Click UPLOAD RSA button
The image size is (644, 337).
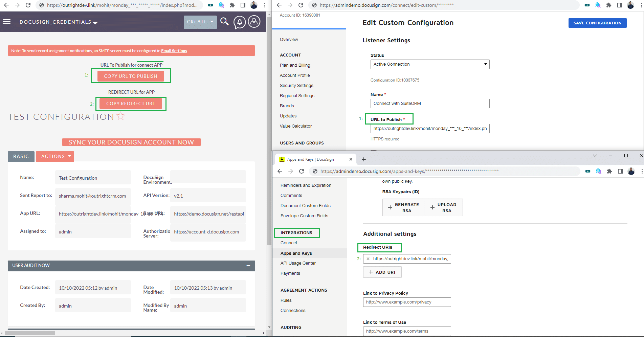click(444, 207)
